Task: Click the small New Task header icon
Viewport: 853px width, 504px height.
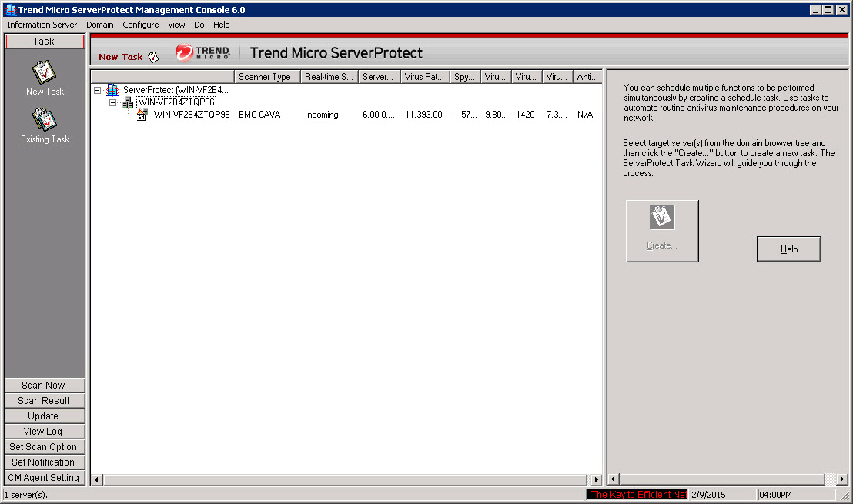Action: [153, 57]
